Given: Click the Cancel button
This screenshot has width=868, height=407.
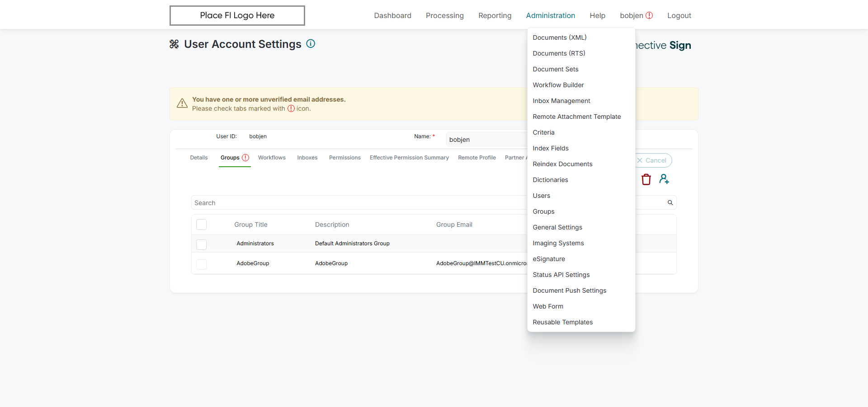Looking at the screenshot, I should pos(653,160).
